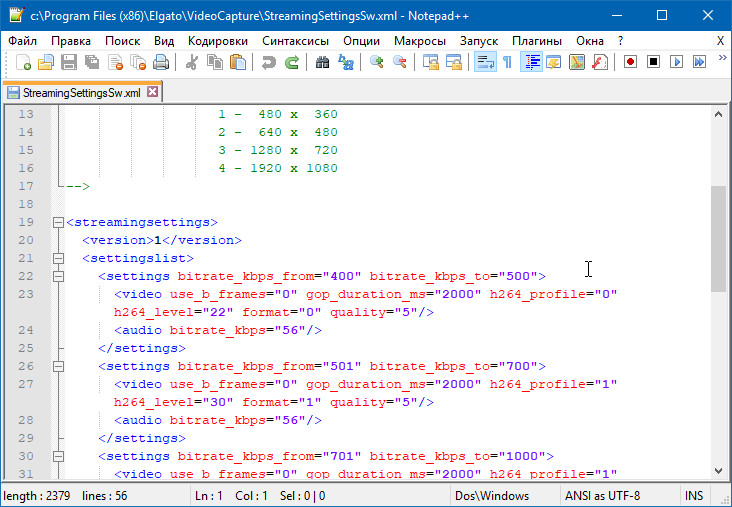Click the Playback macro play icon
Image resolution: width=732 pixels, height=507 pixels.
pos(676,63)
